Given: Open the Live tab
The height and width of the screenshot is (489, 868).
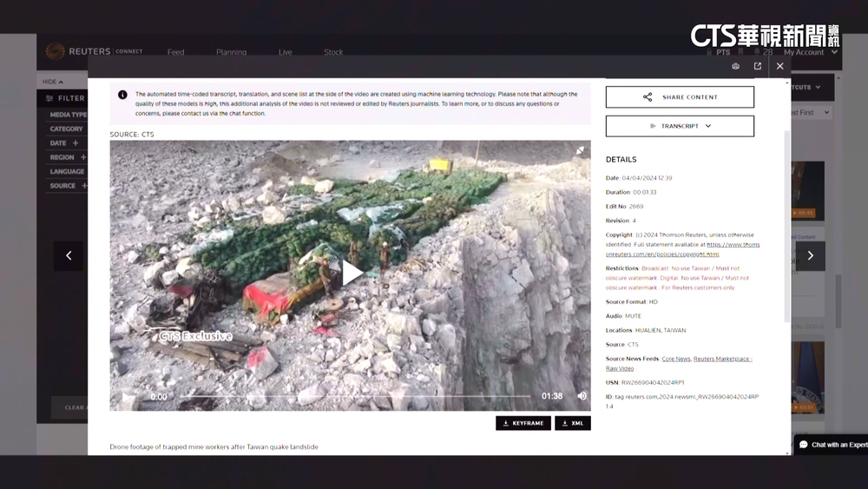Looking at the screenshot, I should tap(285, 52).
